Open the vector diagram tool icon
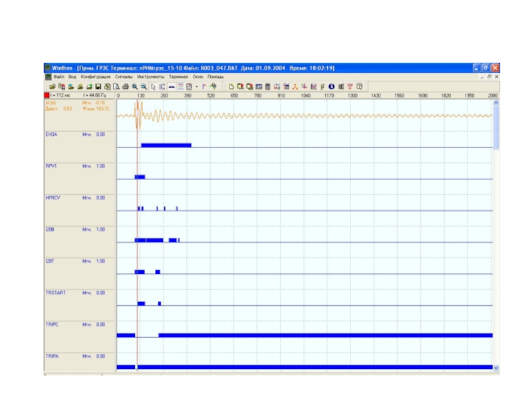532x399 pixels. pos(295,87)
